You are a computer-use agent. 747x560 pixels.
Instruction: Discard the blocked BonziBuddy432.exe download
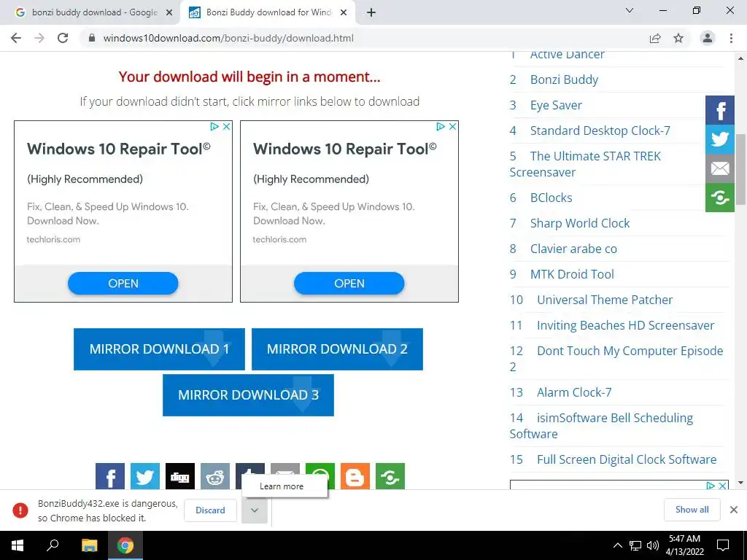[210, 510]
